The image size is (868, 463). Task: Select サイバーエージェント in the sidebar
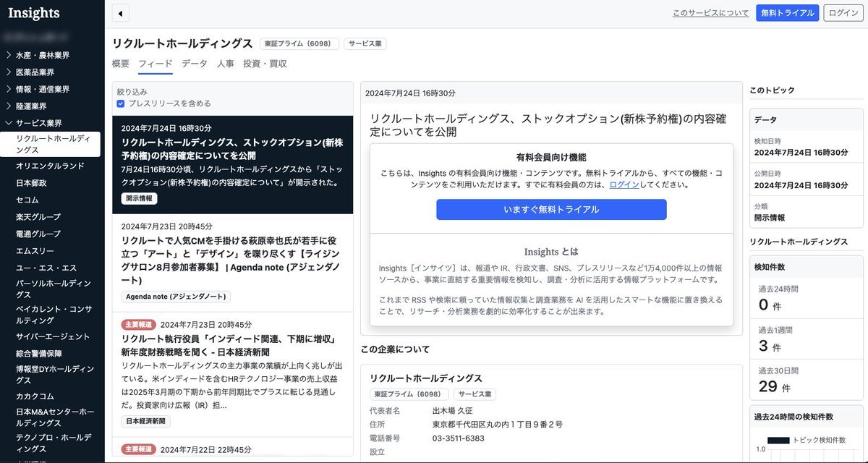[53, 336]
